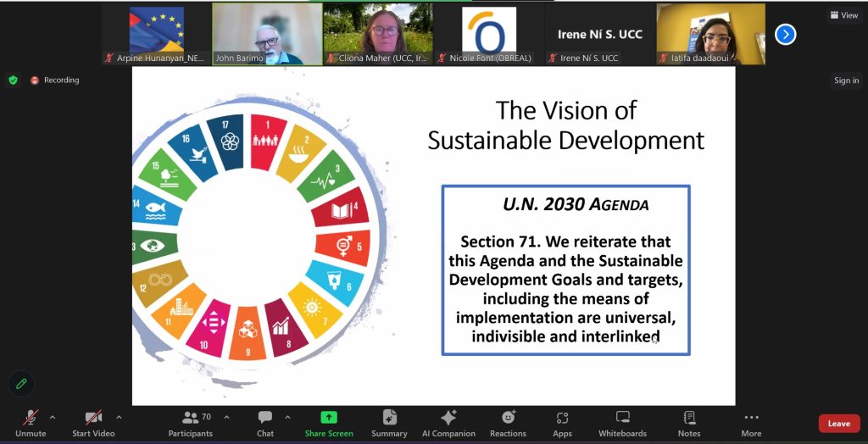Open the Notes panel
This screenshot has width=868, height=444.
click(x=689, y=423)
